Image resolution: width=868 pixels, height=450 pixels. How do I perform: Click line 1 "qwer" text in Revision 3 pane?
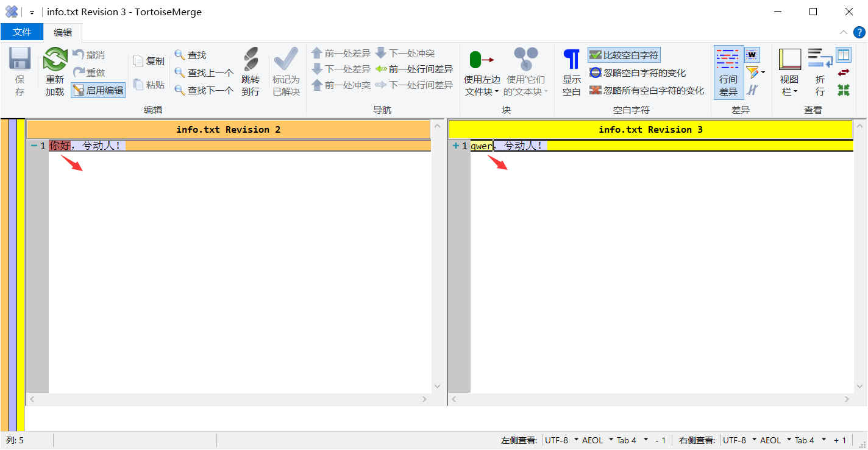pyautogui.click(x=482, y=146)
